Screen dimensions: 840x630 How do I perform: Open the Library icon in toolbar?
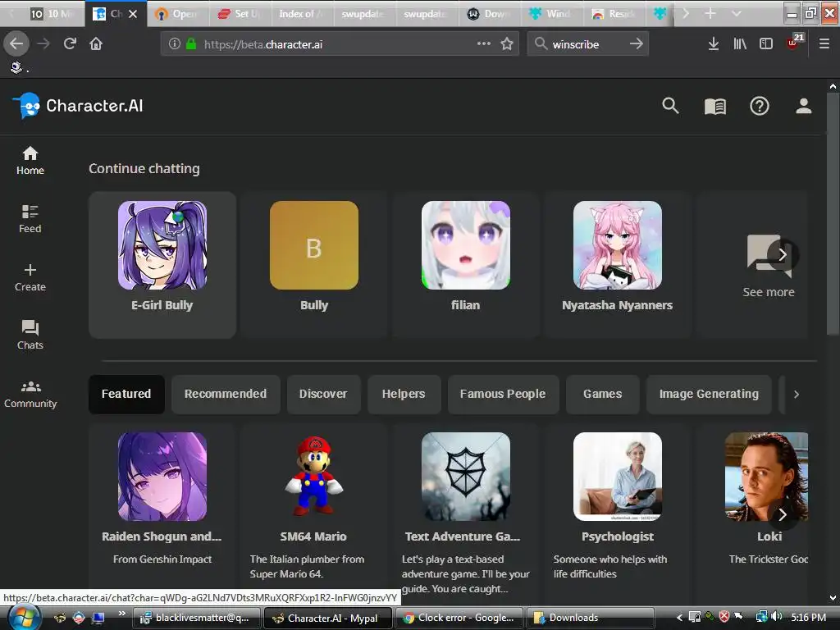click(x=740, y=44)
